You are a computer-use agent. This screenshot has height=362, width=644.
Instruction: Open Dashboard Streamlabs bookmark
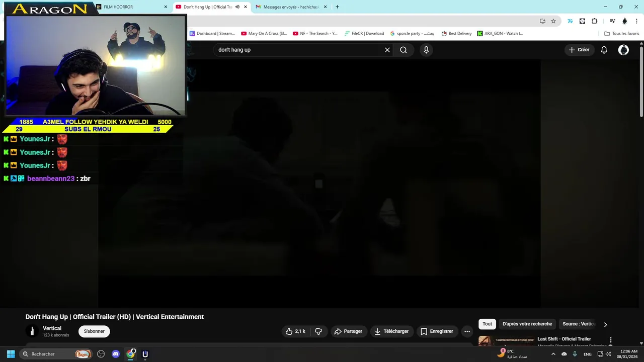pos(212,34)
